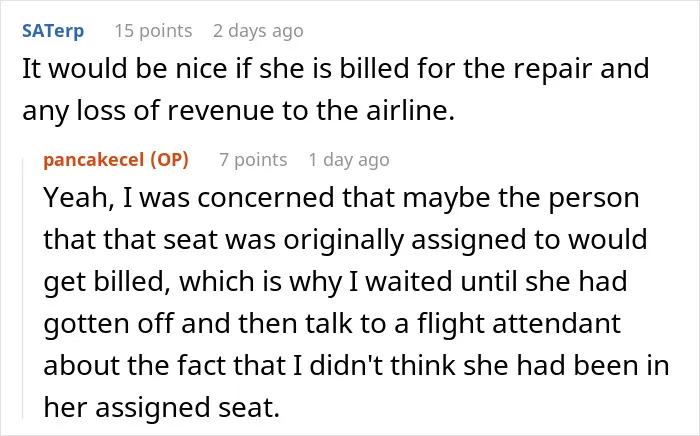The image size is (700, 436).
Task: Click the word repair in SATerp's comment
Action: click(x=553, y=70)
